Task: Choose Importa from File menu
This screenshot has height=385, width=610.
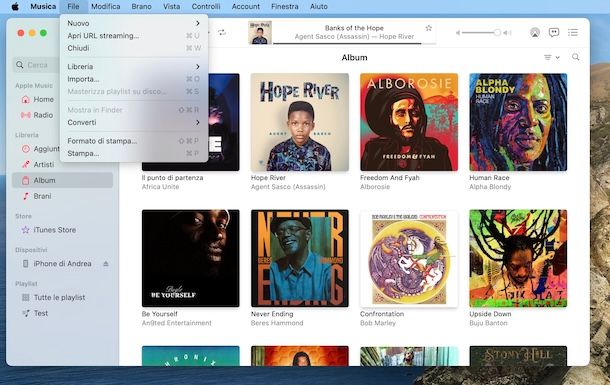Action: click(134, 79)
